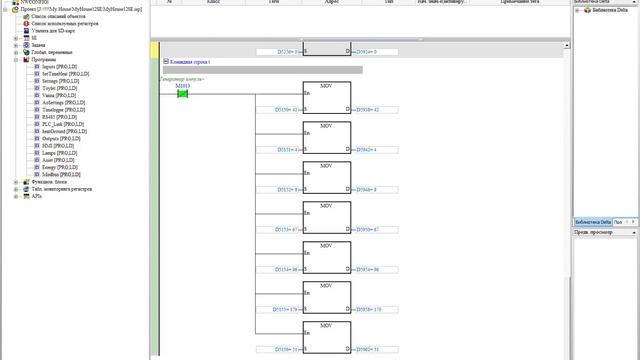Screen dimensions: 640x360
Task: Click the Глобал. переменные globe icon
Action: click(26, 52)
